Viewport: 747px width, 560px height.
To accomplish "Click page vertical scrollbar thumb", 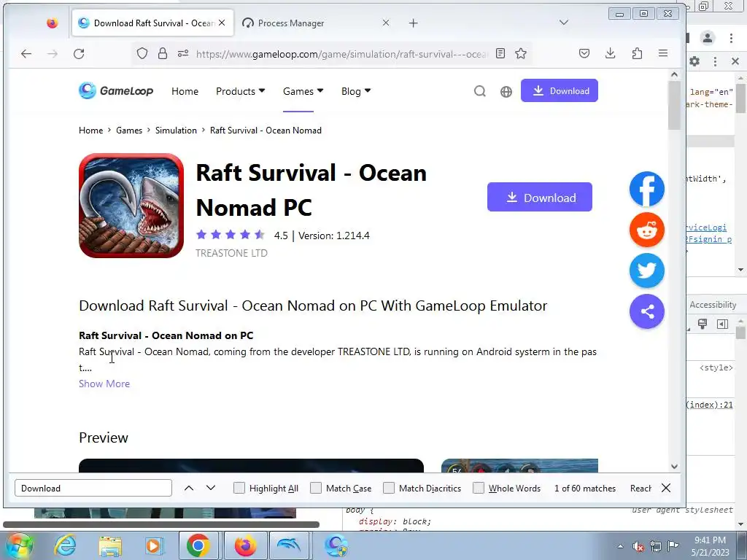I will (674, 105).
